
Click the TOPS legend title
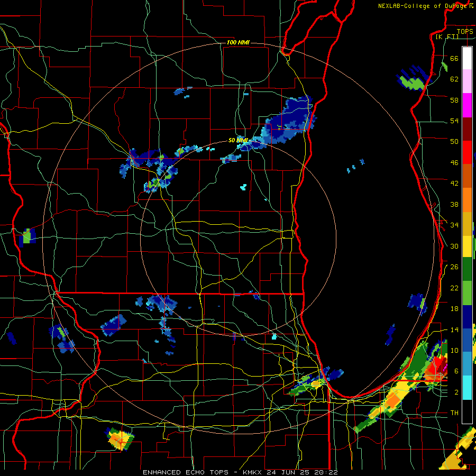pyautogui.click(x=465, y=31)
